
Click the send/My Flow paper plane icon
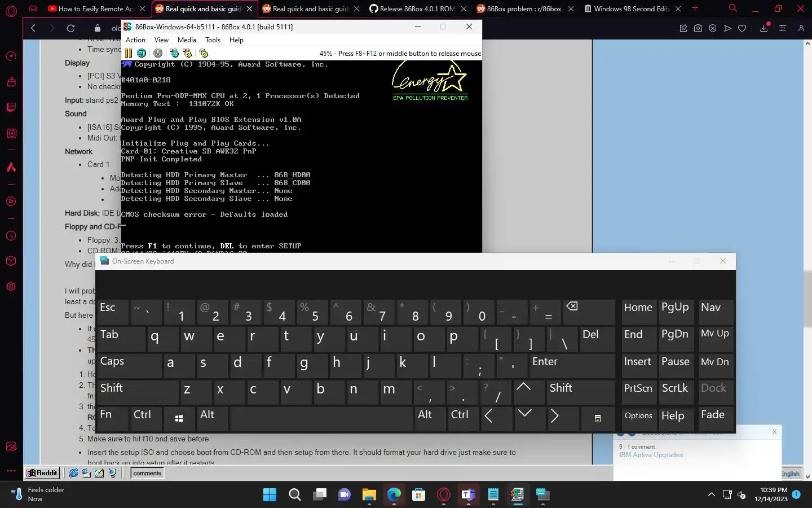point(727,28)
